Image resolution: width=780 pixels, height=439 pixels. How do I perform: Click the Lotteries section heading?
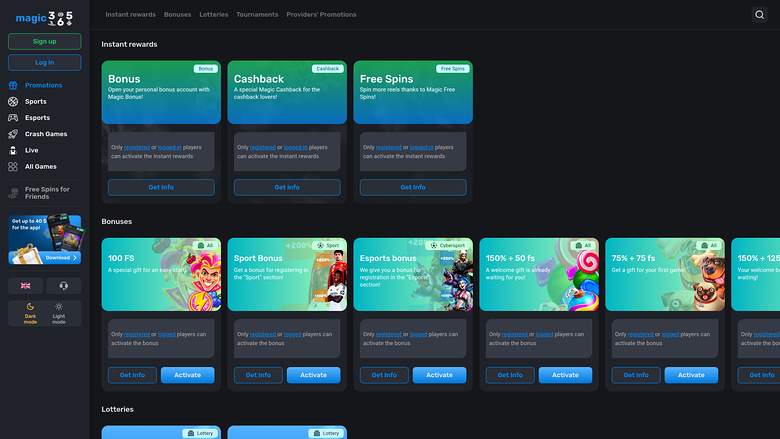117,409
